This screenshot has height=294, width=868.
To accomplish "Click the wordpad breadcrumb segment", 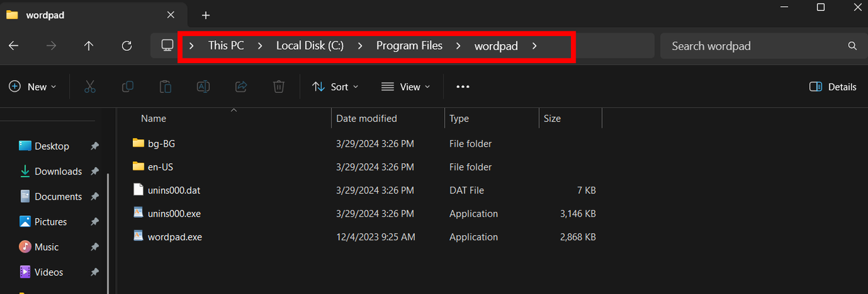I will point(496,46).
